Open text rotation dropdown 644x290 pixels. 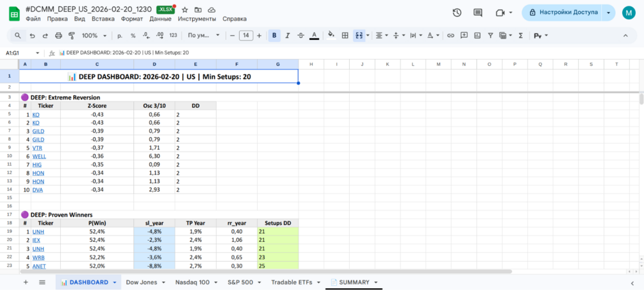[x=433, y=36]
